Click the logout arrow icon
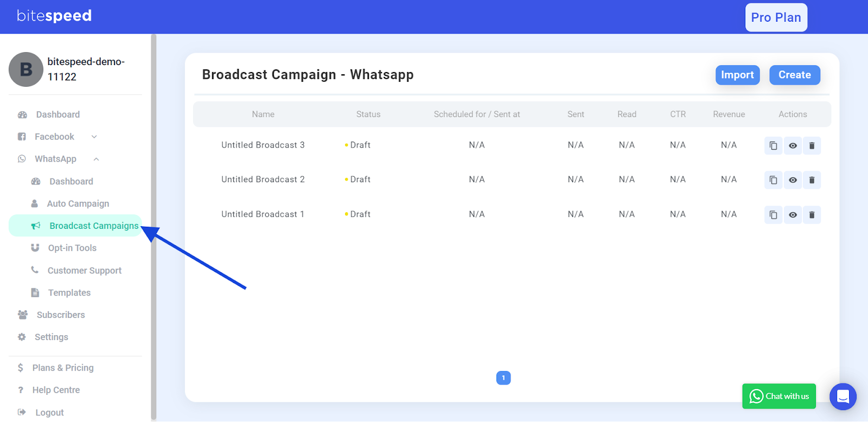This screenshot has width=868, height=422. [x=22, y=412]
